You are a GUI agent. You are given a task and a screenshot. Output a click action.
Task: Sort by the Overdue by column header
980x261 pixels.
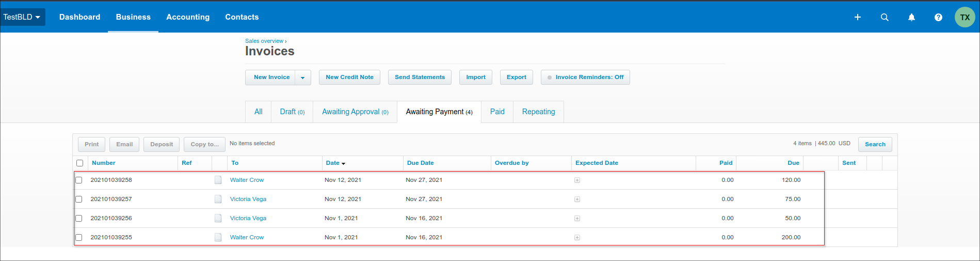(511, 163)
